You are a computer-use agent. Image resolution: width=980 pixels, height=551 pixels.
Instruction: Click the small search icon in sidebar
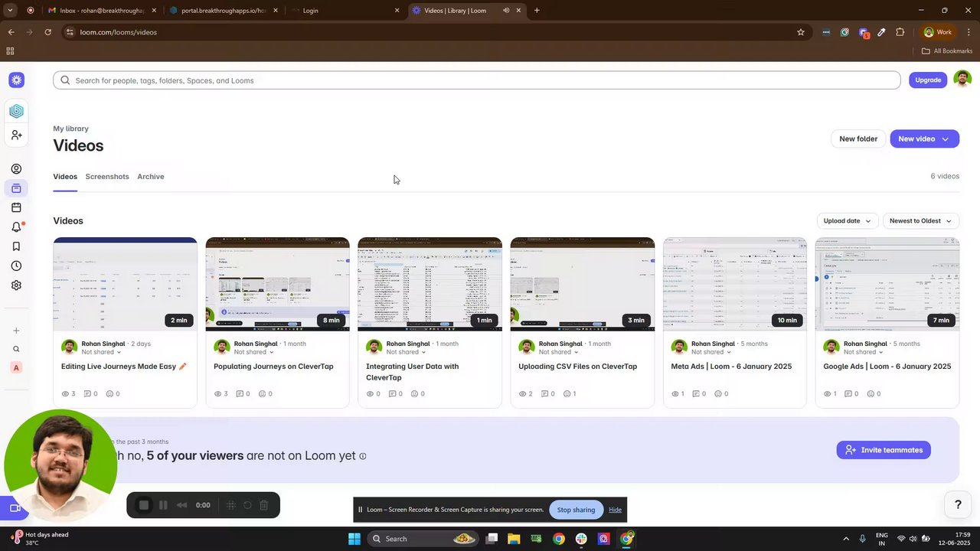16,349
